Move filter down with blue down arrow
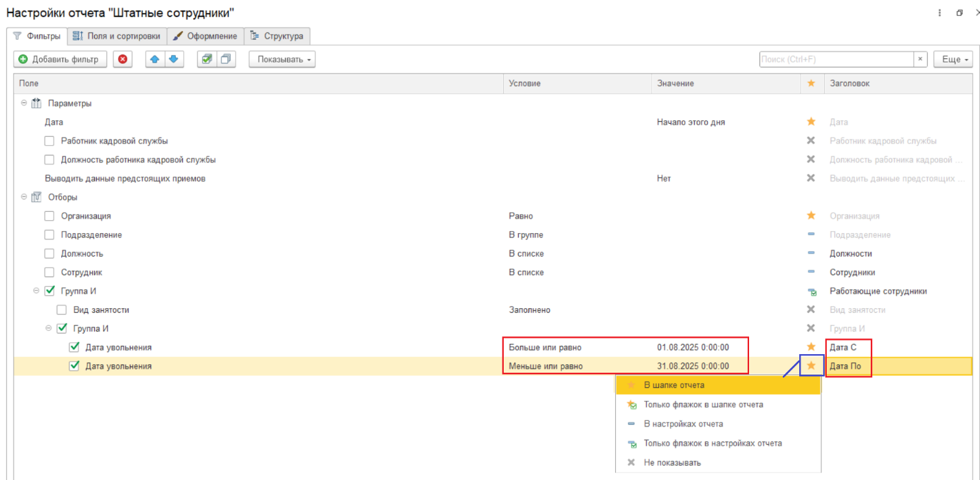980x480 pixels. tap(173, 59)
